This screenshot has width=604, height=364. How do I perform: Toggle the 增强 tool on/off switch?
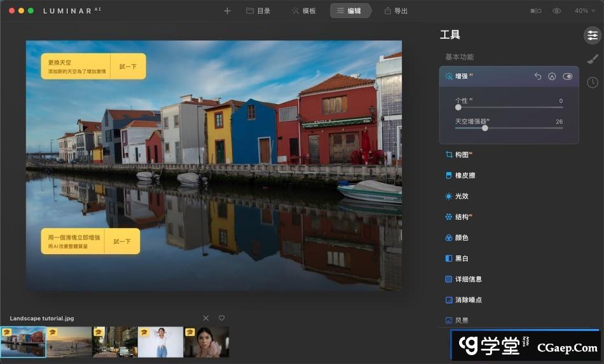pyautogui.click(x=568, y=76)
